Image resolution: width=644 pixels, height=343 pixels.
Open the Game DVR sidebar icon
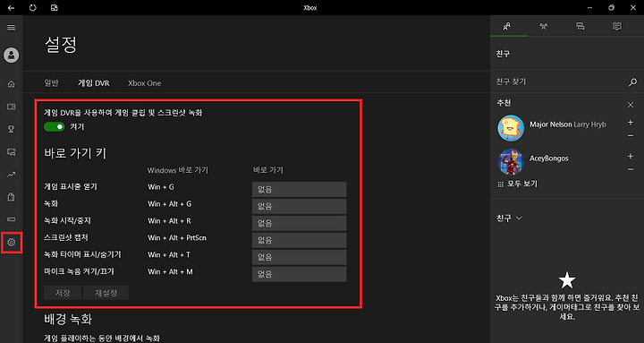pyautogui.click(x=12, y=152)
